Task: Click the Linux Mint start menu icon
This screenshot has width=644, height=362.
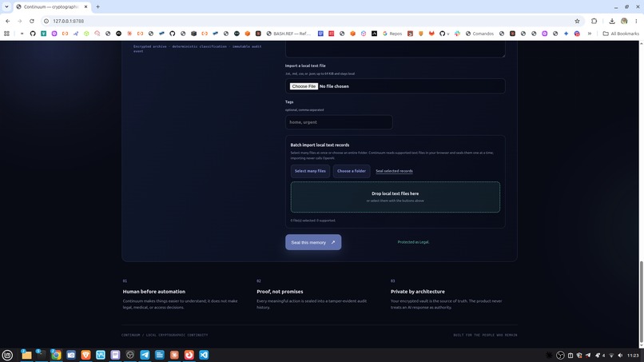Action: click(x=7, y=355)
